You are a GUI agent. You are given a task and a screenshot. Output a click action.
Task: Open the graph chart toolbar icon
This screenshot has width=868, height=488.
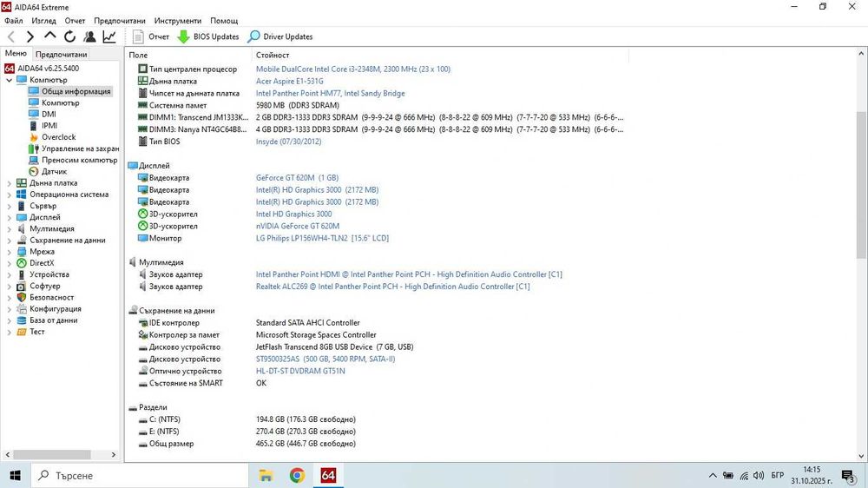click(x=109, y=36)
